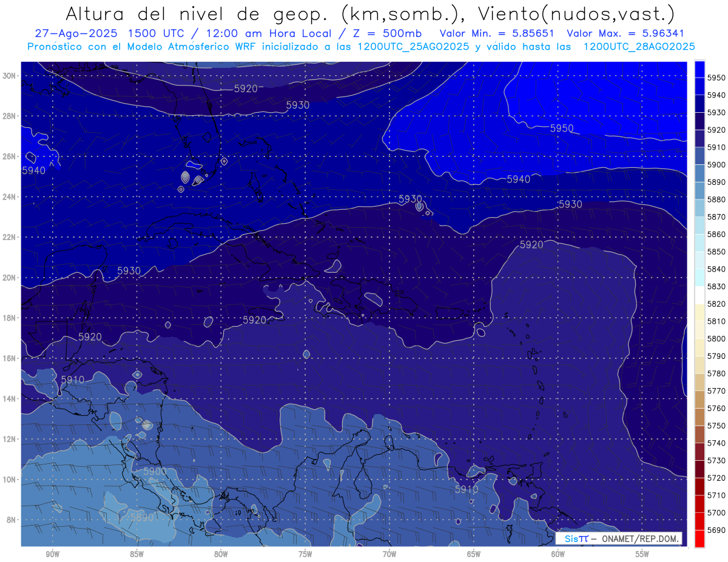Click the 12N latitude axis label
728x562 pixels.
9,439
